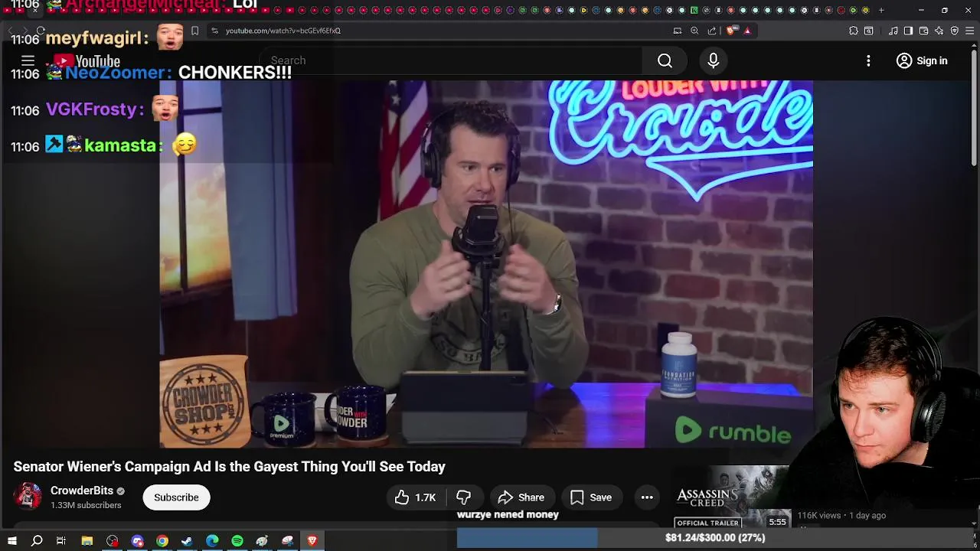980x551 pixels.
Task: Open Spotify from the taskbar
Action: click(237, 541)
